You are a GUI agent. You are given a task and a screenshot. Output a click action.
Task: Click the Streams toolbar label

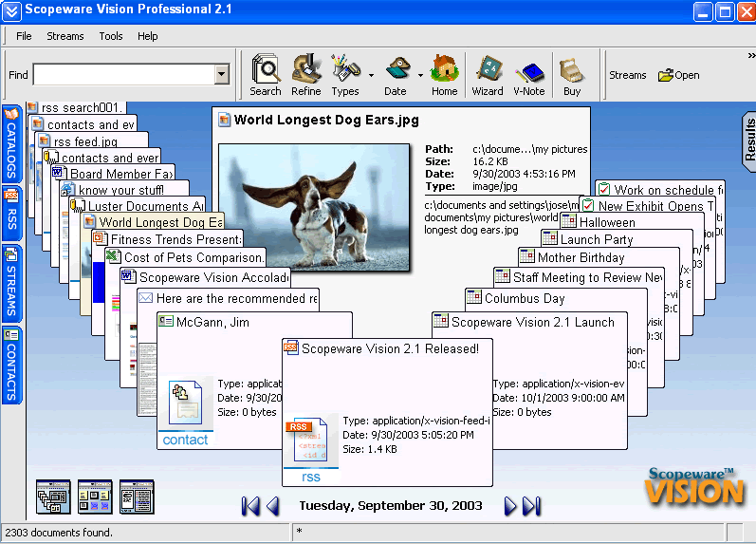(x=627, y=75)
